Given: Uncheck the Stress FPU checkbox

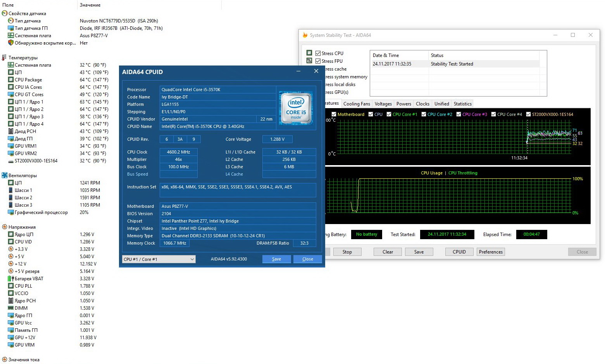Looking at the screenshot, I should click(x=318, y=61).
